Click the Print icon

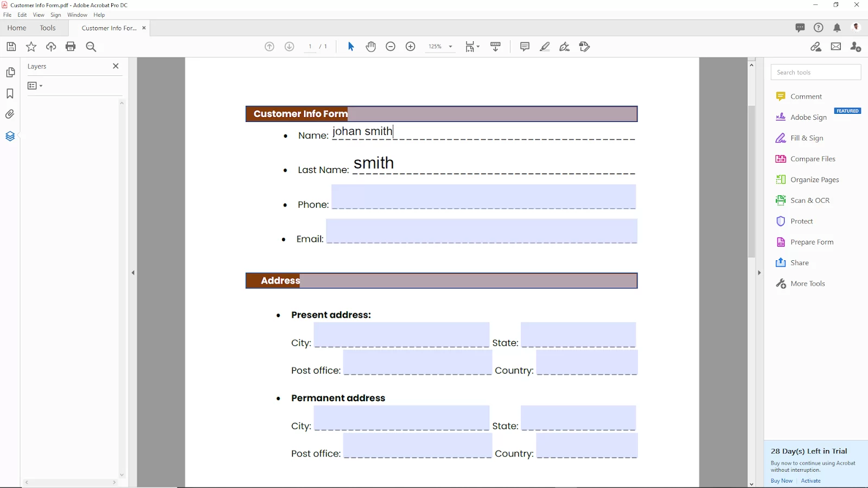(x=71, y=47)
